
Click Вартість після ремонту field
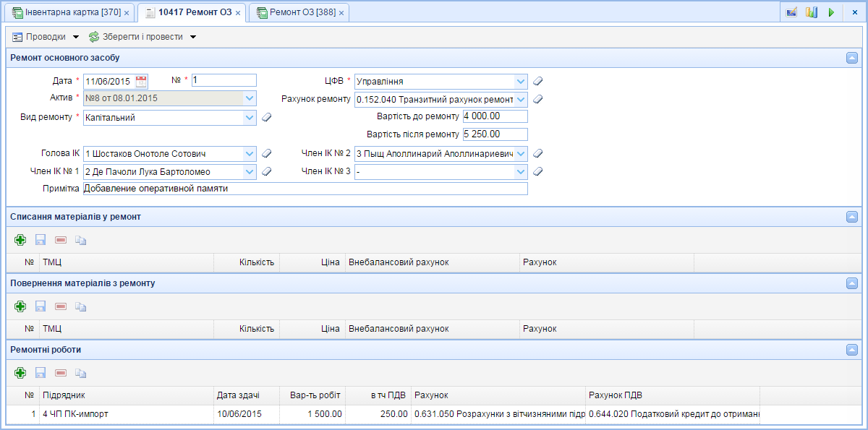coord(495,134)
